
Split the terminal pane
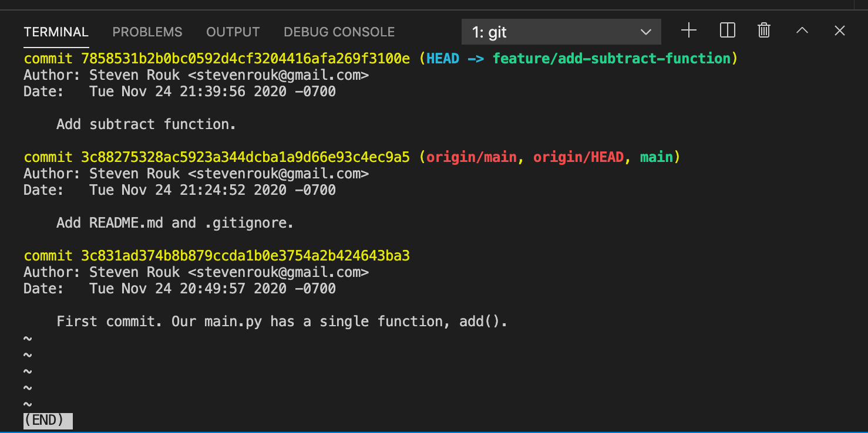pos(727,31)
